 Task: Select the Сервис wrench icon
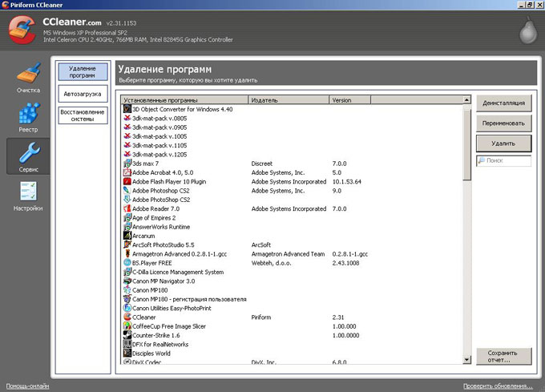tap(30, 152)
